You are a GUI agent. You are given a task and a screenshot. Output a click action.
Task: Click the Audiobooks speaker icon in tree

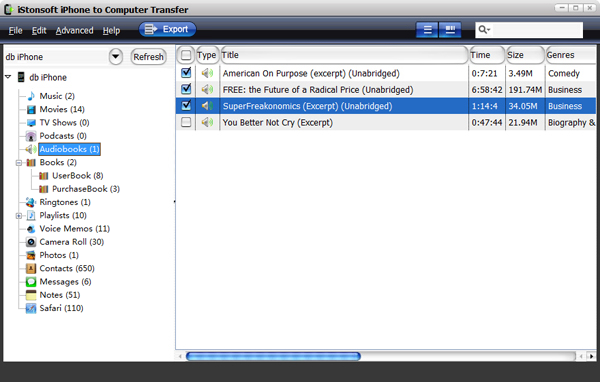coord(31,149)
